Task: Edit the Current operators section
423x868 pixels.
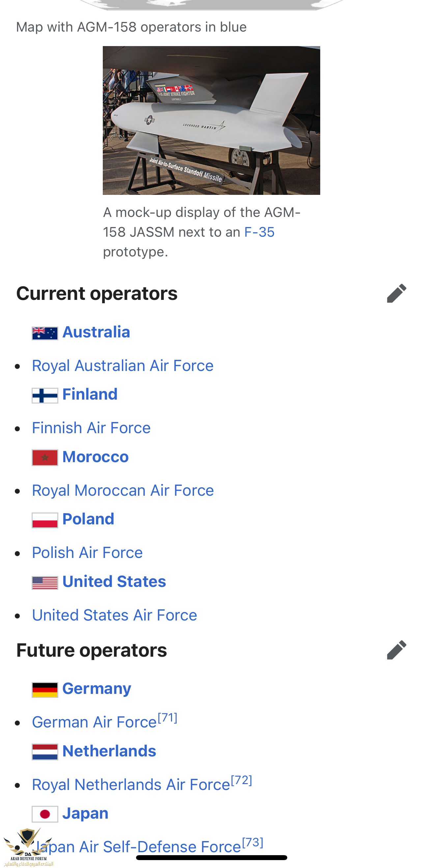Action: pyautogui.click(x=396, y=293)
